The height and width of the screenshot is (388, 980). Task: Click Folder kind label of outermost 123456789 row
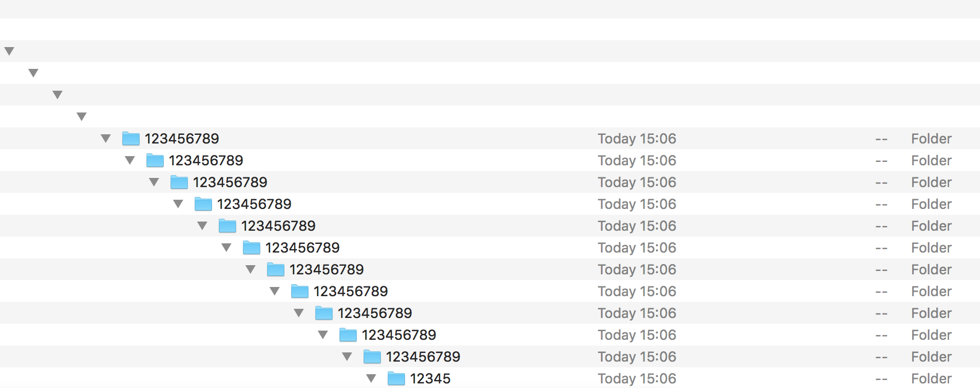click(x=931, y=139)
